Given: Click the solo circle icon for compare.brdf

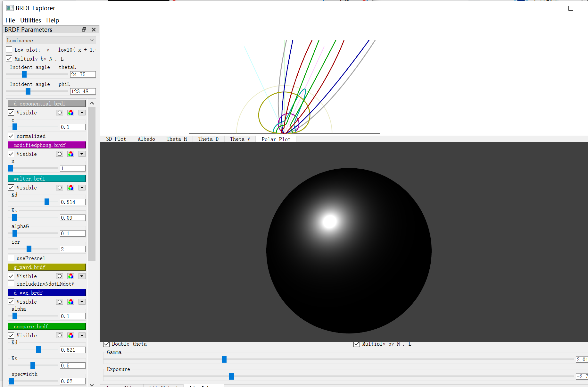Looking at the screenshot, I should point(59,335).
